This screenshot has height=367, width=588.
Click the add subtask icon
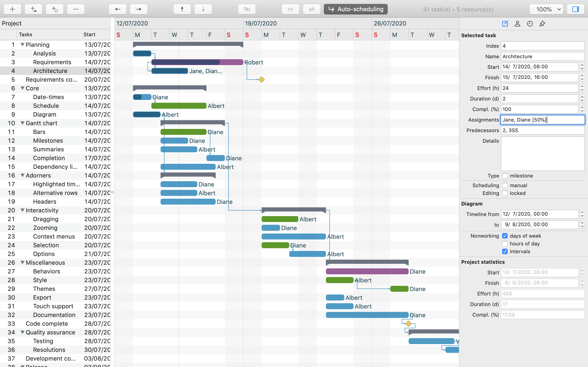34,9
